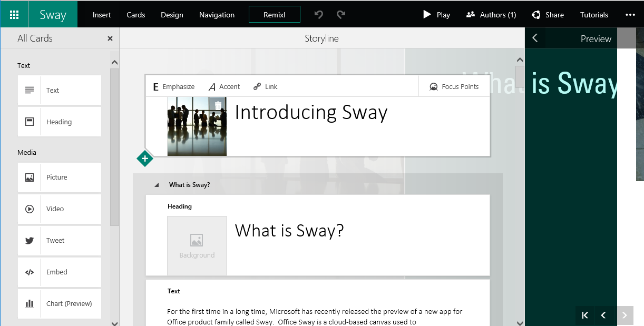
Task: Click the Sway logo tile
Action: coord(53,14)
